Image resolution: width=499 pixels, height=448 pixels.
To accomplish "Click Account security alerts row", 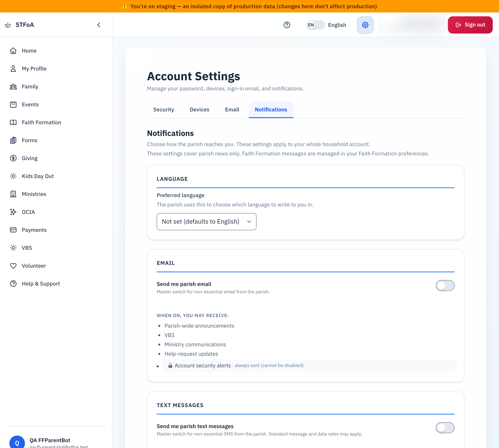I will (309, 366).
